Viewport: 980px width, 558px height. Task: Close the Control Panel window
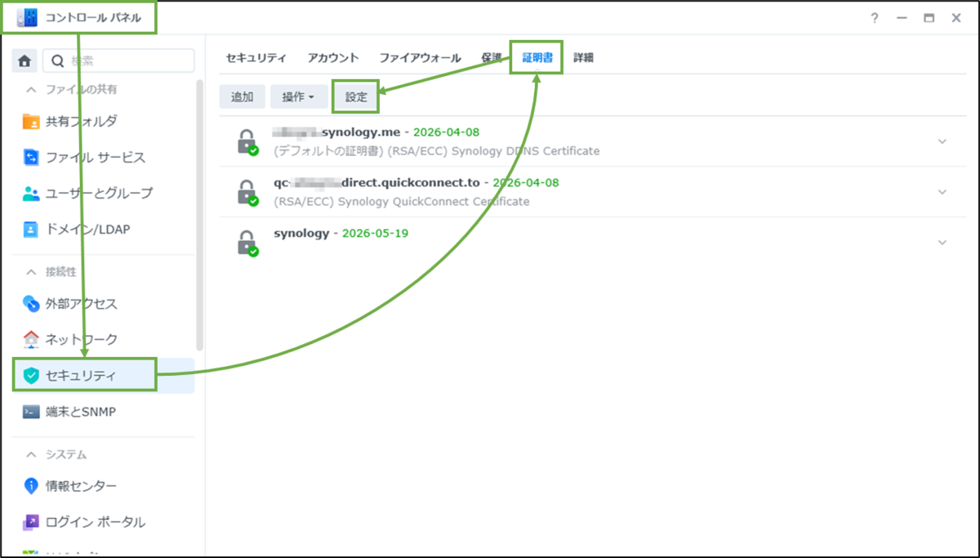click(955, 17)
